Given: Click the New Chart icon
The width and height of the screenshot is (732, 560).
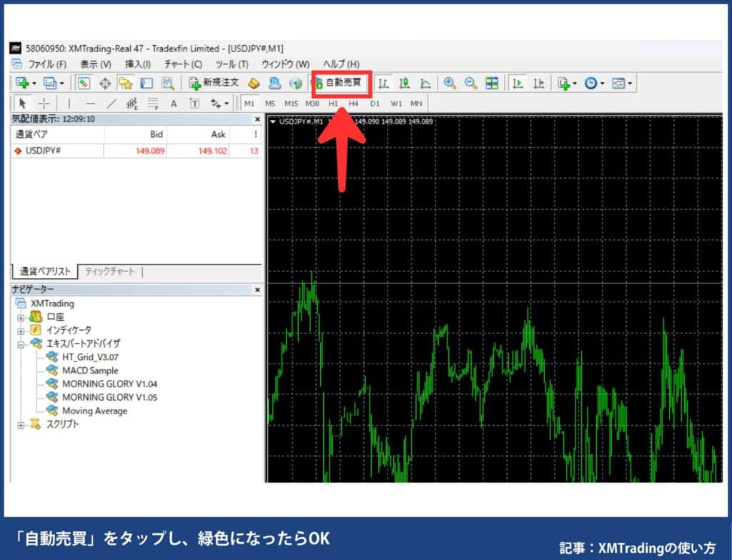Looking at the screenshot, I should [x=22, y=83].
